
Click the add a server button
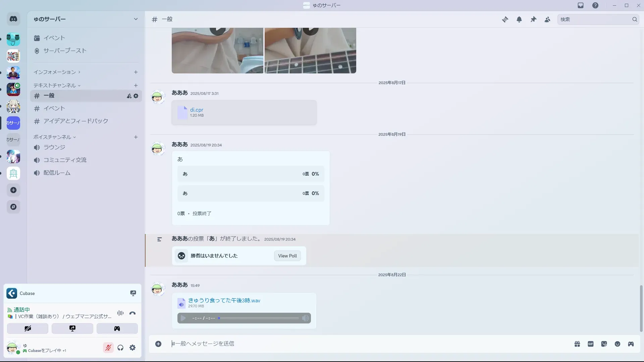[13, 190]
